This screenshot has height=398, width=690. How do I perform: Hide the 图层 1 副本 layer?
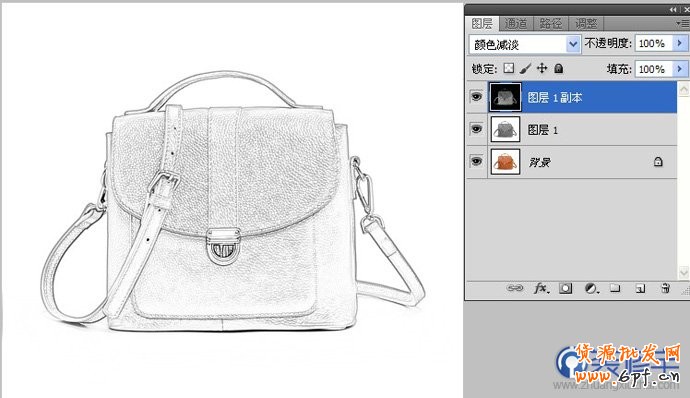pos(476,96)
